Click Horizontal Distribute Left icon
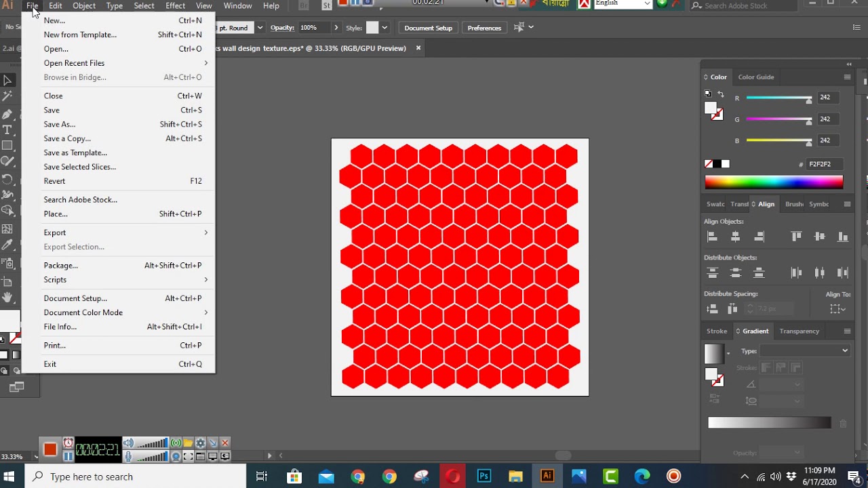868x488 pixels. [x=796, y=272]
